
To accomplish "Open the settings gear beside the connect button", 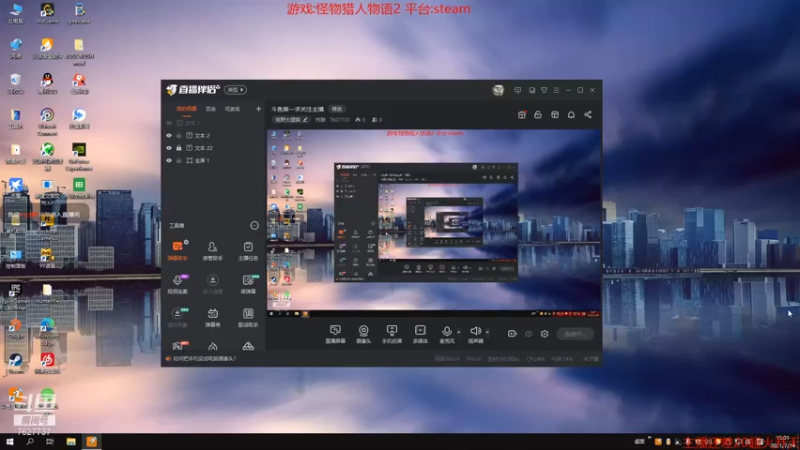I will point(544,334).
